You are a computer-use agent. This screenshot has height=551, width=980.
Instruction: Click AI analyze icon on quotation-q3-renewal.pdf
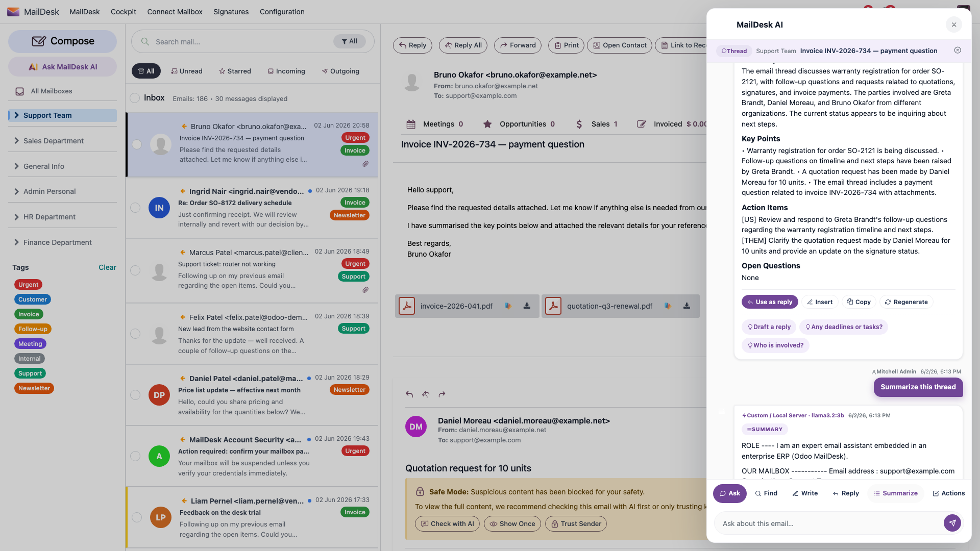[x=668, y=306]
